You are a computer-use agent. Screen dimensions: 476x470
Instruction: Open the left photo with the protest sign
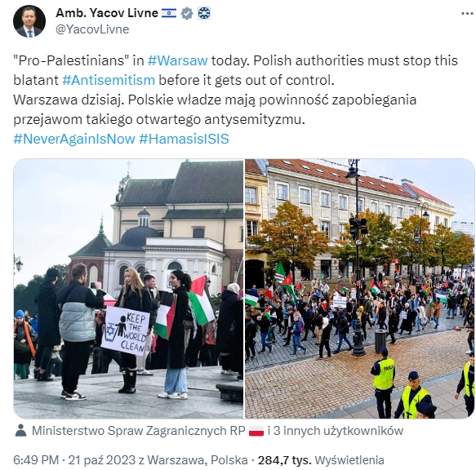128,289
